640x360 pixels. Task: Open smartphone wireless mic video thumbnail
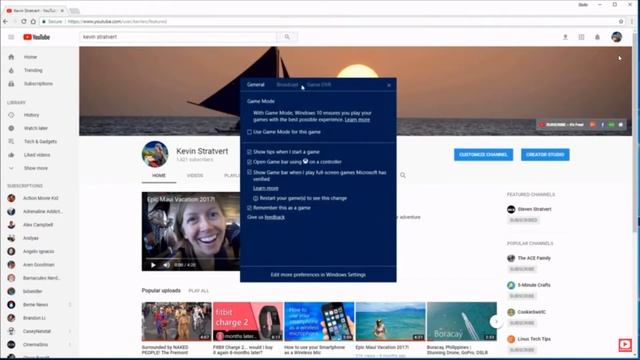click(319, 322)
